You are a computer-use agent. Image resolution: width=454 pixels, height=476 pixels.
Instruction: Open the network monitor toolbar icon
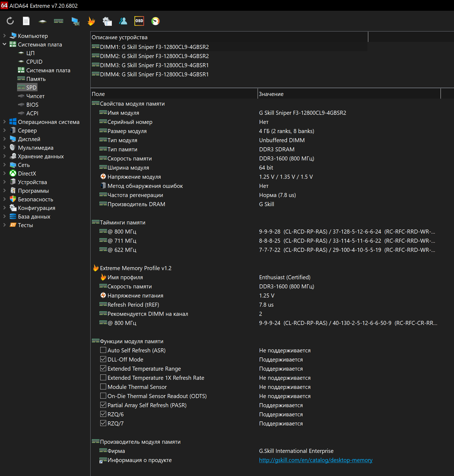point(75,21)
